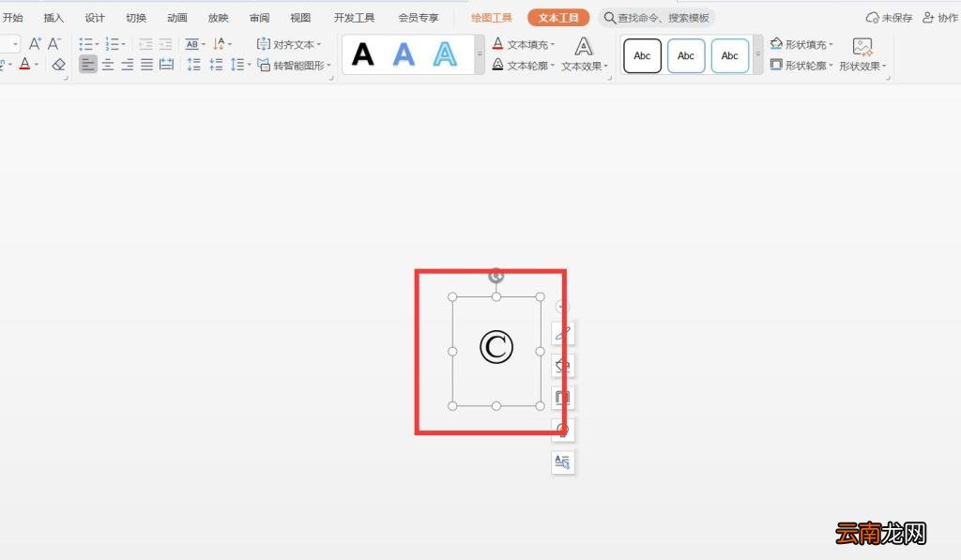961x560 pixels.
Task: Increase font size with the A+ icon
Action: [x=35, y=43]
